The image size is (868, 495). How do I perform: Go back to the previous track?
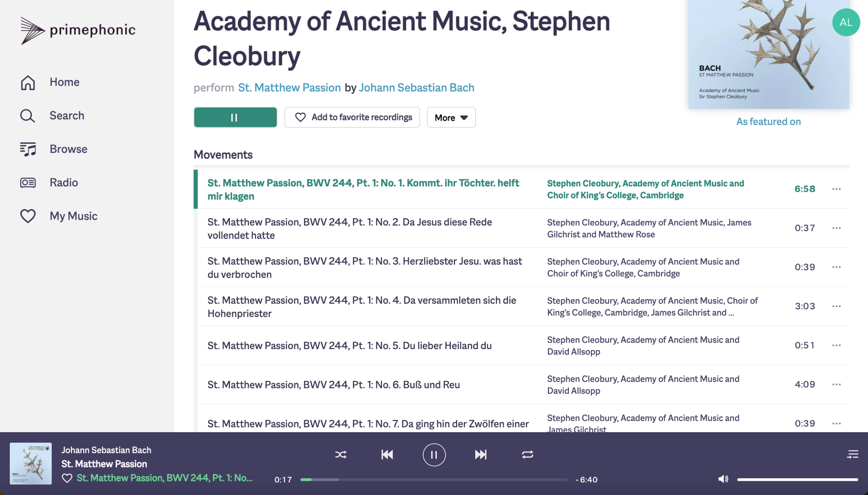pos(387,455)
